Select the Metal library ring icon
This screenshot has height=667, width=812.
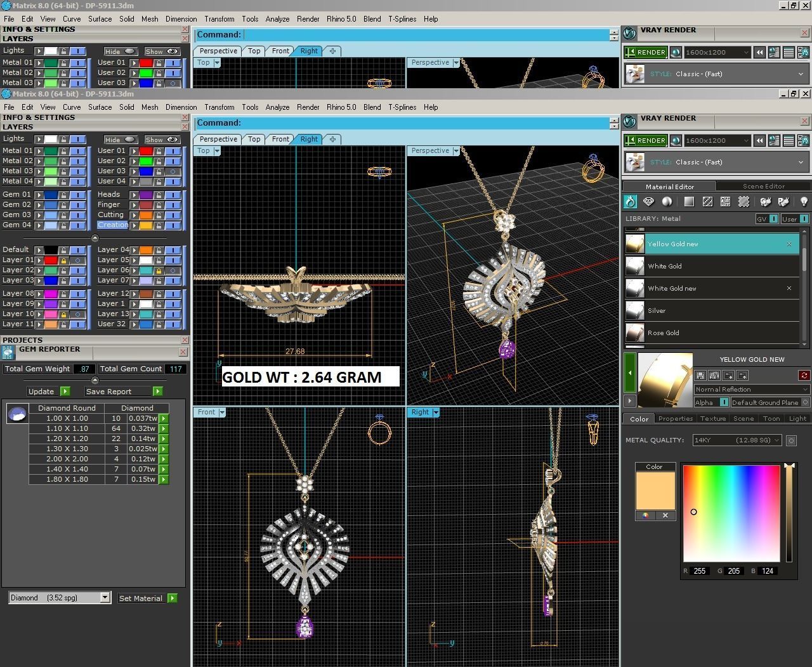(630, 202)
